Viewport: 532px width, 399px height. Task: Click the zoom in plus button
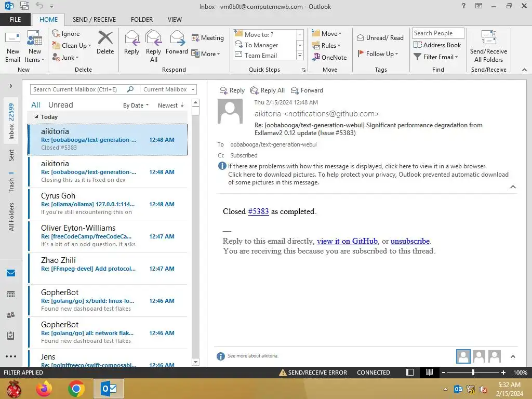click(503, 373)
